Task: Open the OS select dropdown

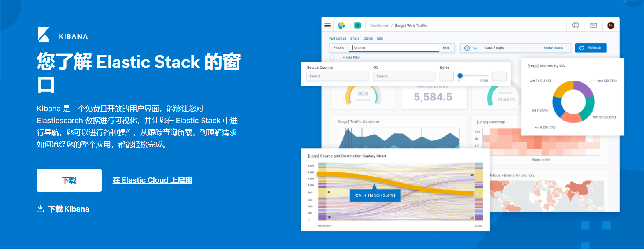Action: 404,76
